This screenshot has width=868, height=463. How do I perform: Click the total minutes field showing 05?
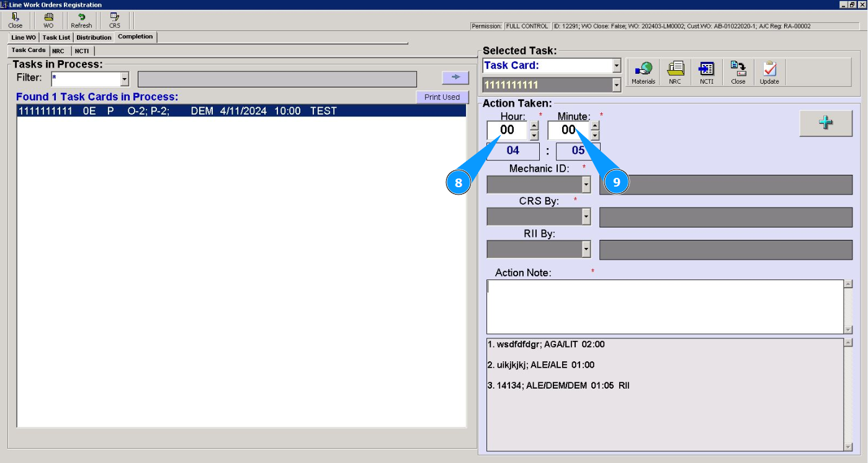click(578, 151)
